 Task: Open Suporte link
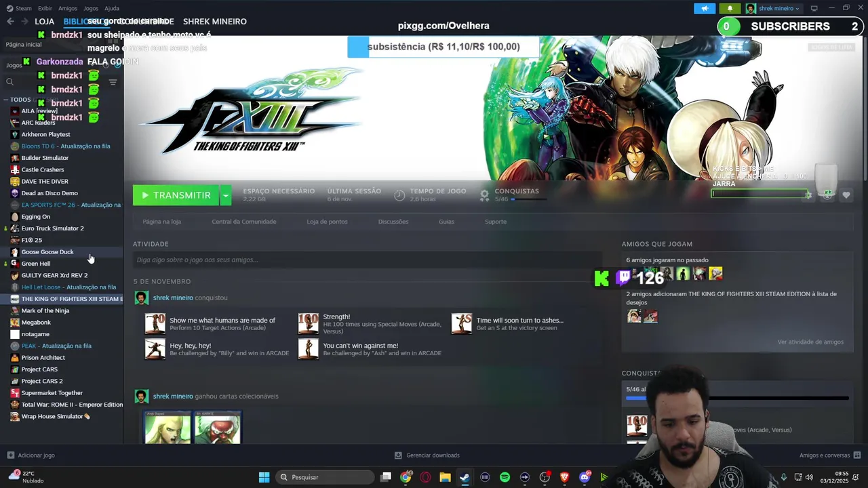[x=496, y=222]
